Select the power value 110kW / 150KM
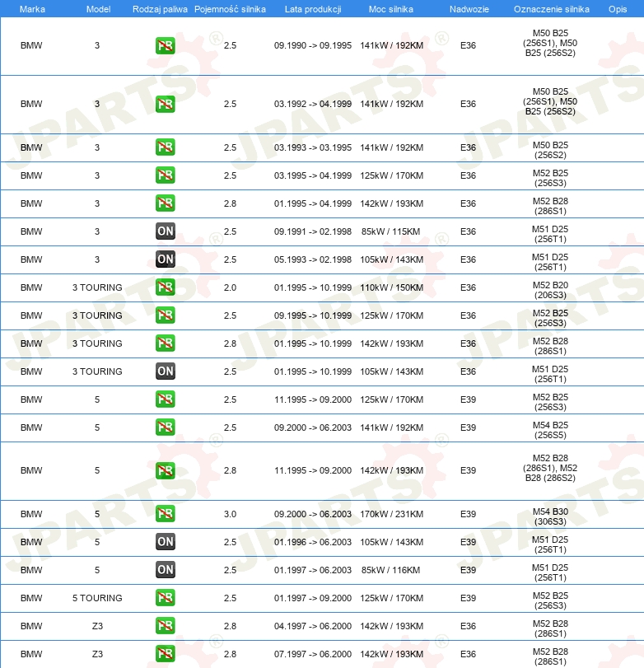The image size is (644, 668). point(392,287)
